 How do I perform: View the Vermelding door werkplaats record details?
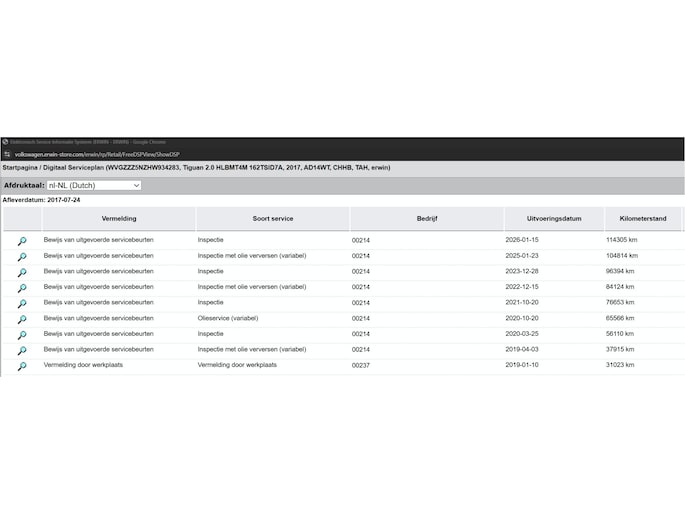coord(21,367)
